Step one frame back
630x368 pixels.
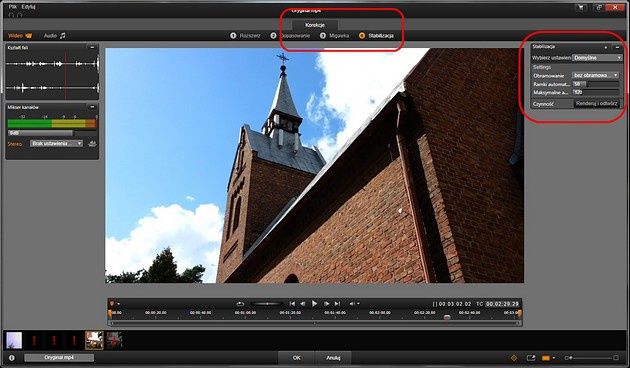[x=303, y=304]
